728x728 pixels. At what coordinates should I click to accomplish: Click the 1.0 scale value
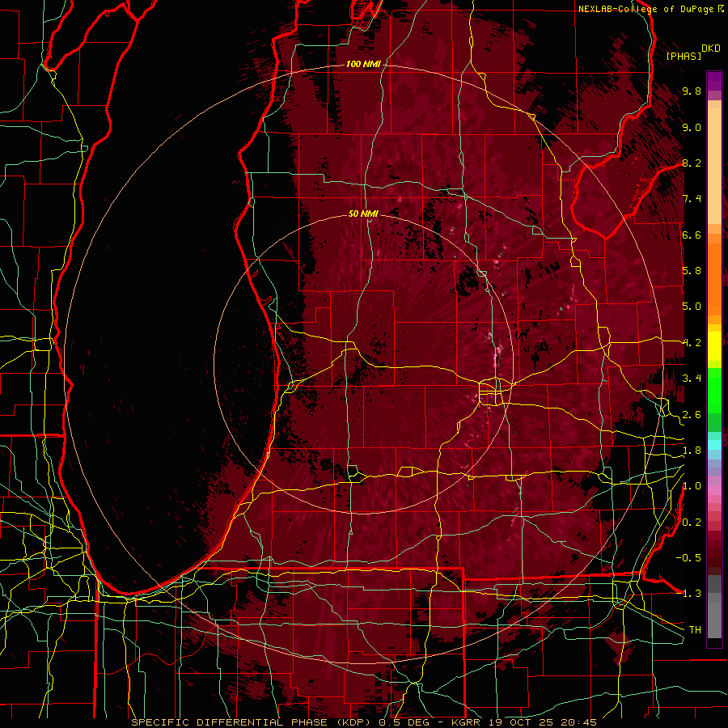(692, 486)
